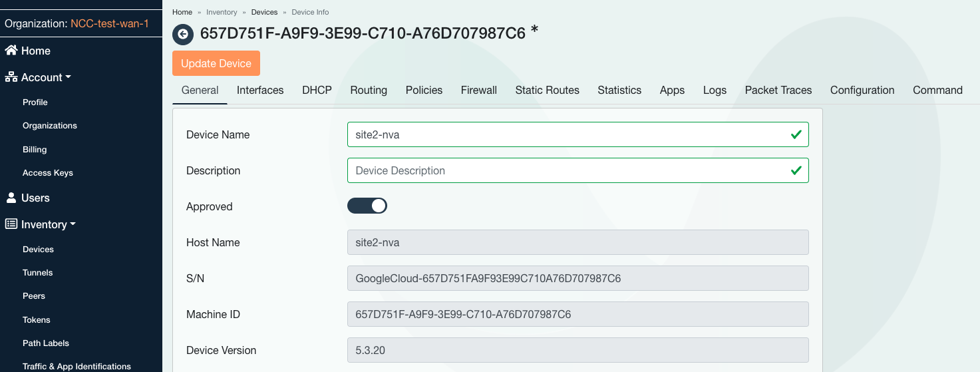Click the Users person icon in sidebar
Viewport: 980px width, 372px height.
tap(11, 198)
